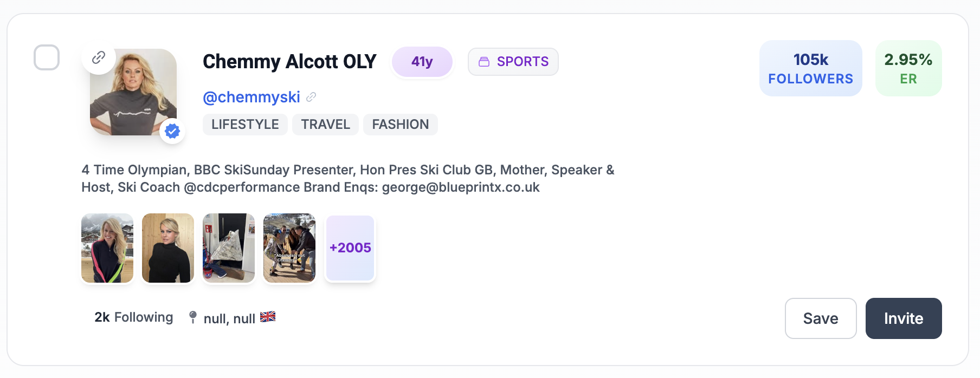This screenshot has height=378, width=980.
Task: Open the @chemmyski username link
Action: (252, 97)
